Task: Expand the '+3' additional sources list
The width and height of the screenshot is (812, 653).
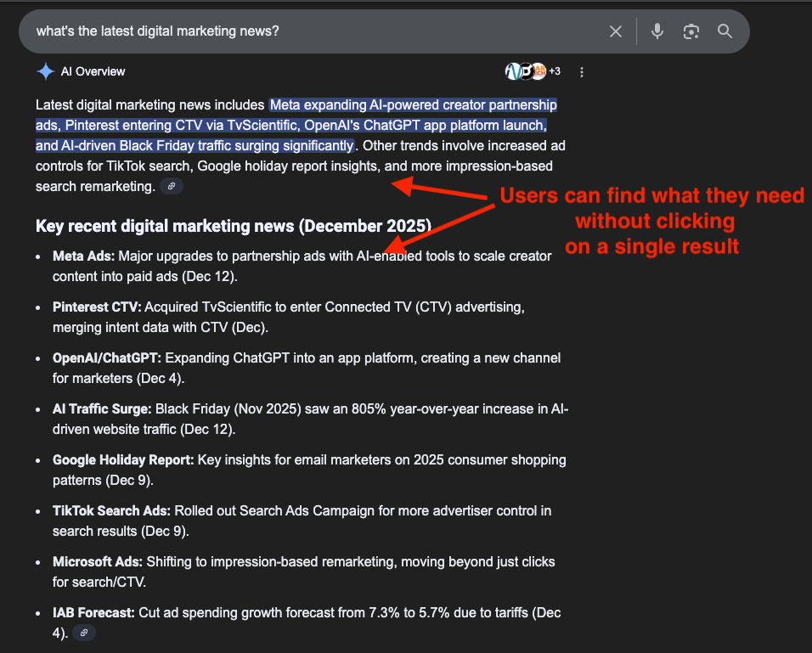Action: coord(555,71)
